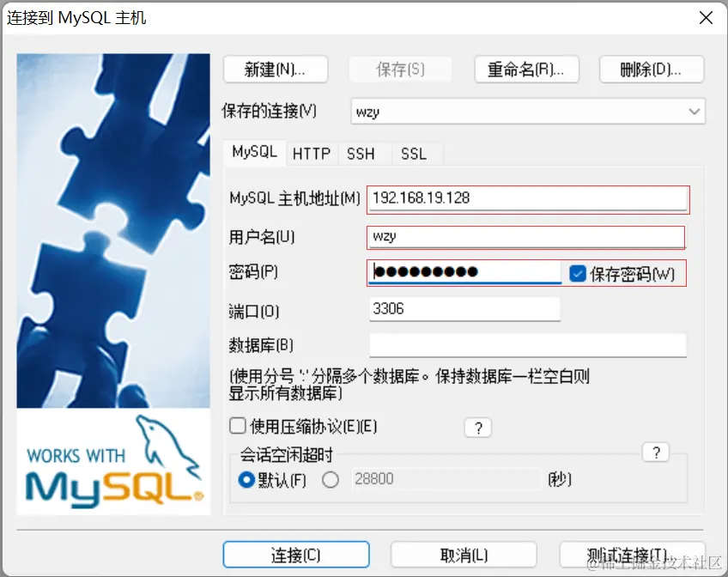The height and width of the screenshot is (577, 728).
Task: Switch to the MySQL tab
Action: 255,152
